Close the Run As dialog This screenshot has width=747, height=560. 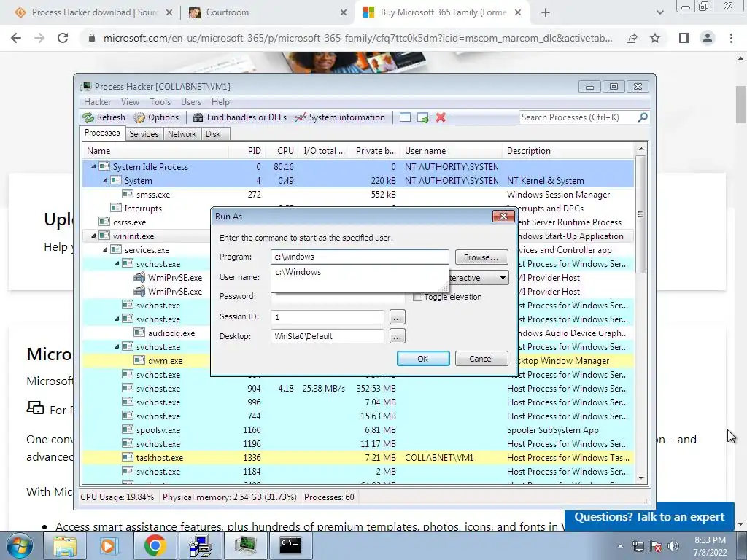point(503,217)
